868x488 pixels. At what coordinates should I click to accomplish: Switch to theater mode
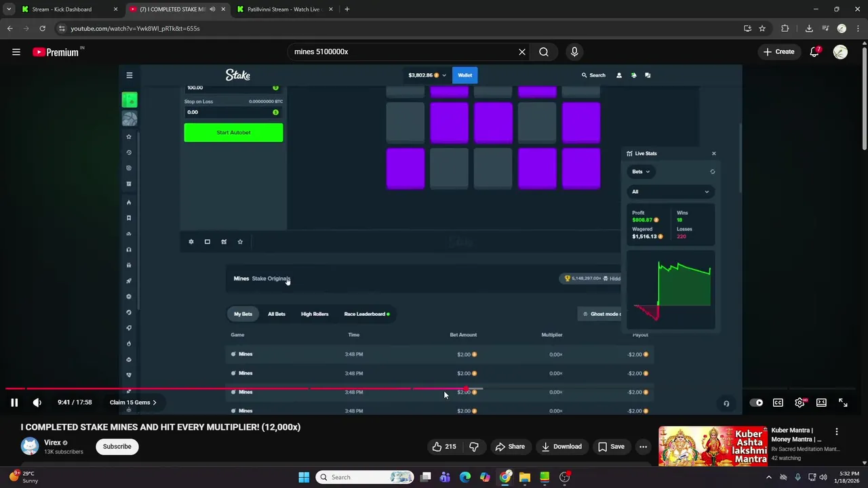821,403
